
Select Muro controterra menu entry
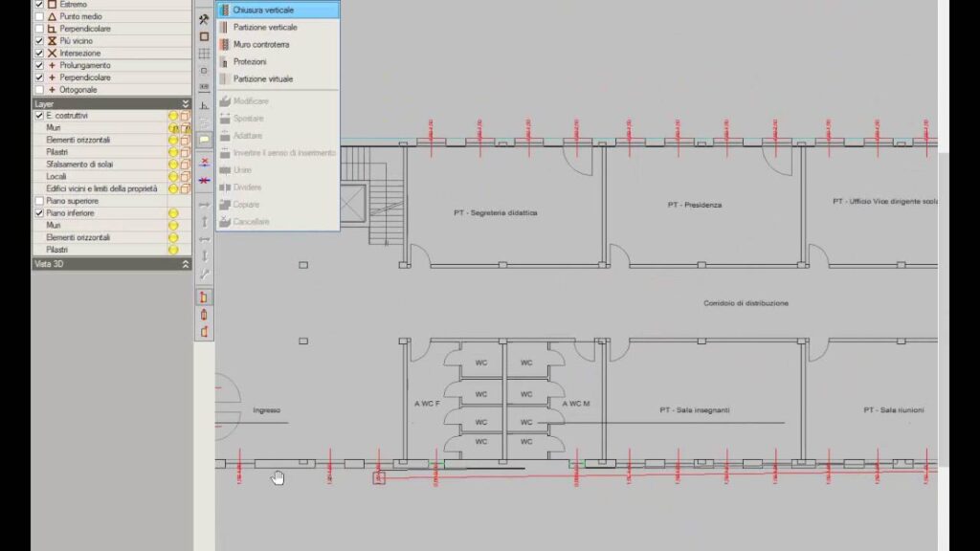coord(261,44)
